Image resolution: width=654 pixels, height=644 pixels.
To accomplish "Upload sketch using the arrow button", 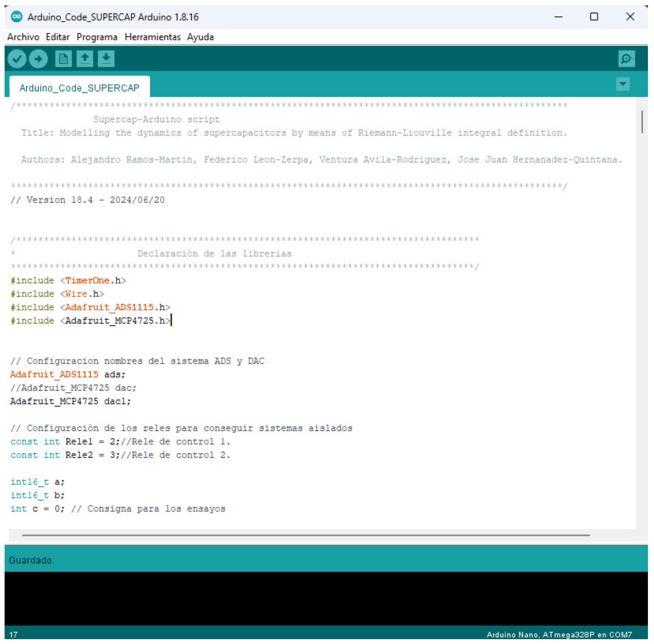I will pos(38,59).
